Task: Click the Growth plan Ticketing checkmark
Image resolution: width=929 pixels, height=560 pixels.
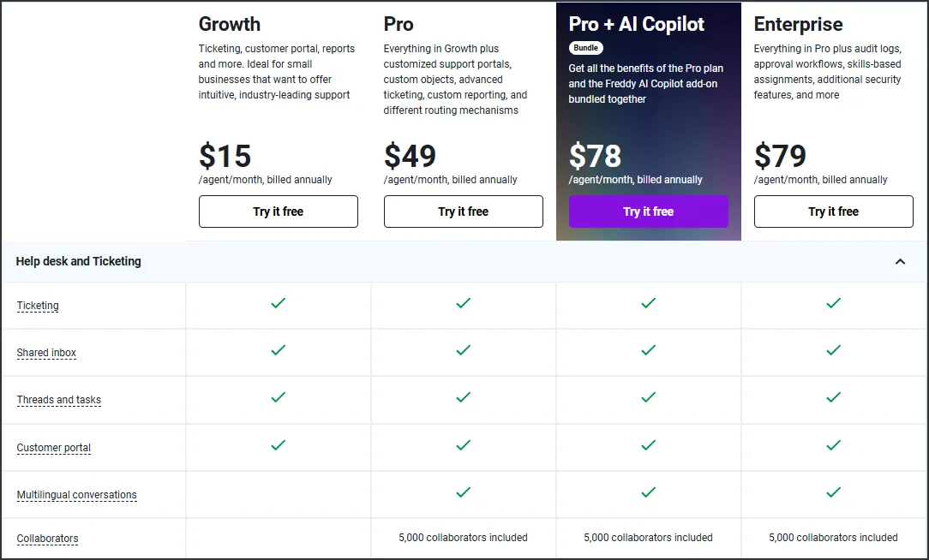Action: (x=278, y=302)
